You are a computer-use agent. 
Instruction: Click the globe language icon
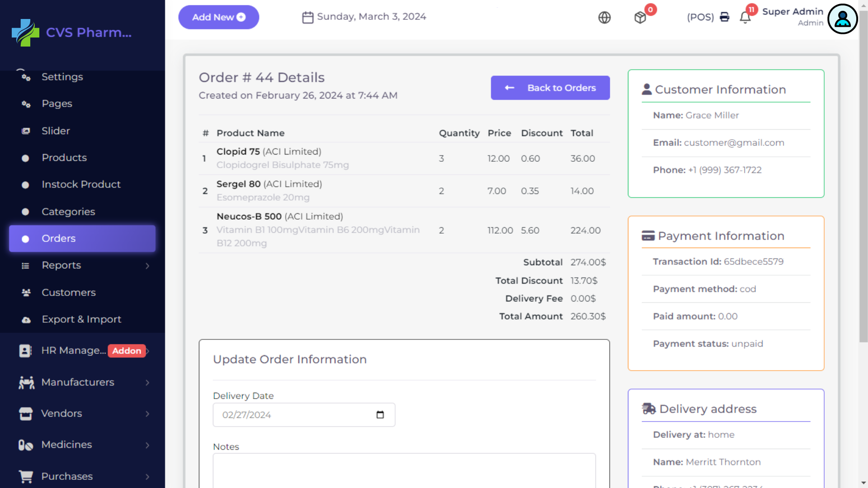coord(604,18)
